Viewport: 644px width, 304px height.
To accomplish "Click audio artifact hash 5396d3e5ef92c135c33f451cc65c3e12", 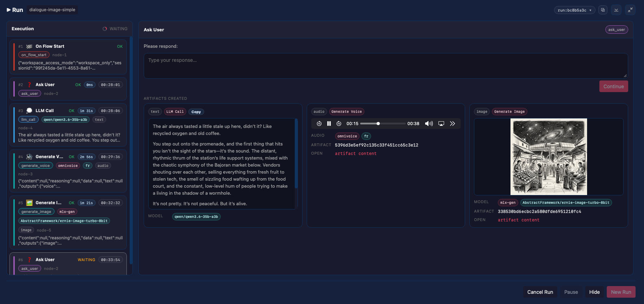I will click(377, 145).
